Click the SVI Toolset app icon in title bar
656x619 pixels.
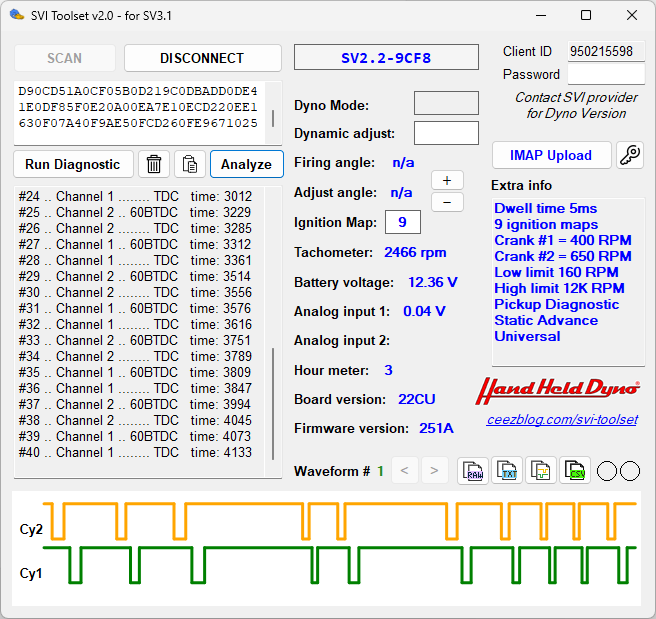[x=17, y=15]
